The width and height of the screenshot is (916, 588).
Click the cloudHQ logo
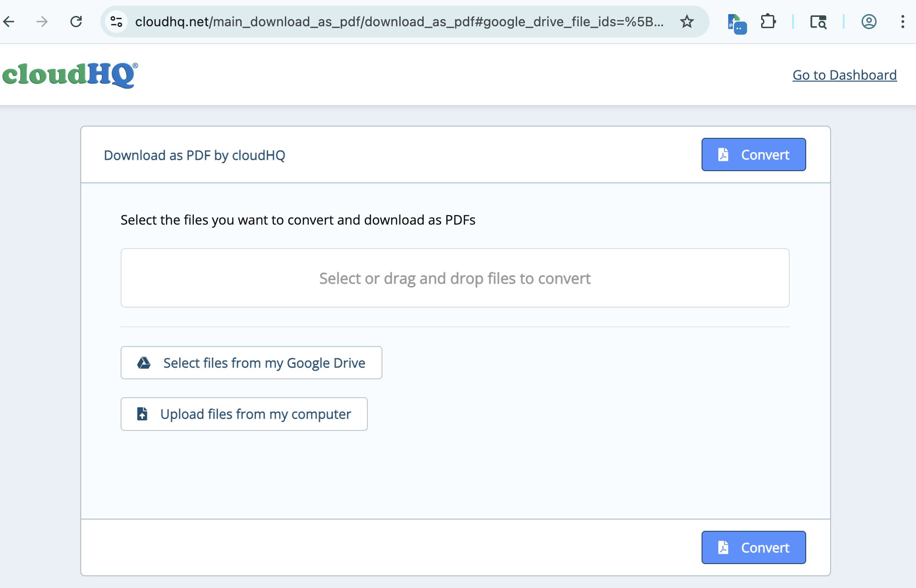[70, 75]
